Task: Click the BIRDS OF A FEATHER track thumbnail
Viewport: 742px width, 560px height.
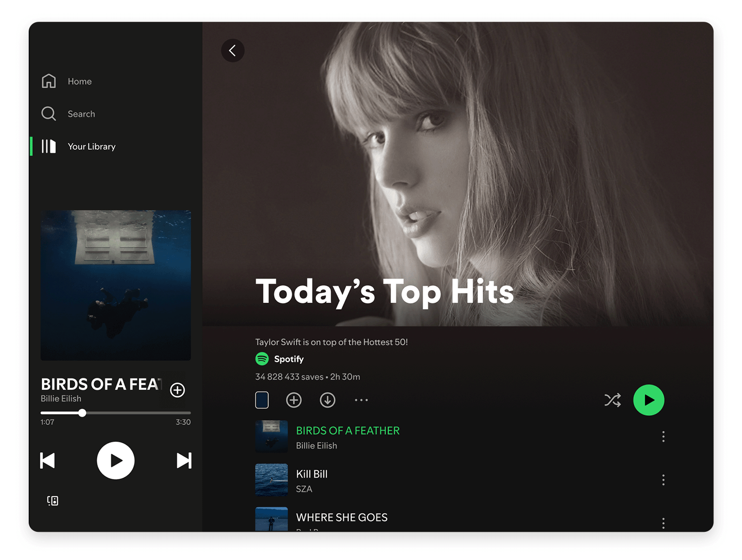Action: [x=272, y=437]
